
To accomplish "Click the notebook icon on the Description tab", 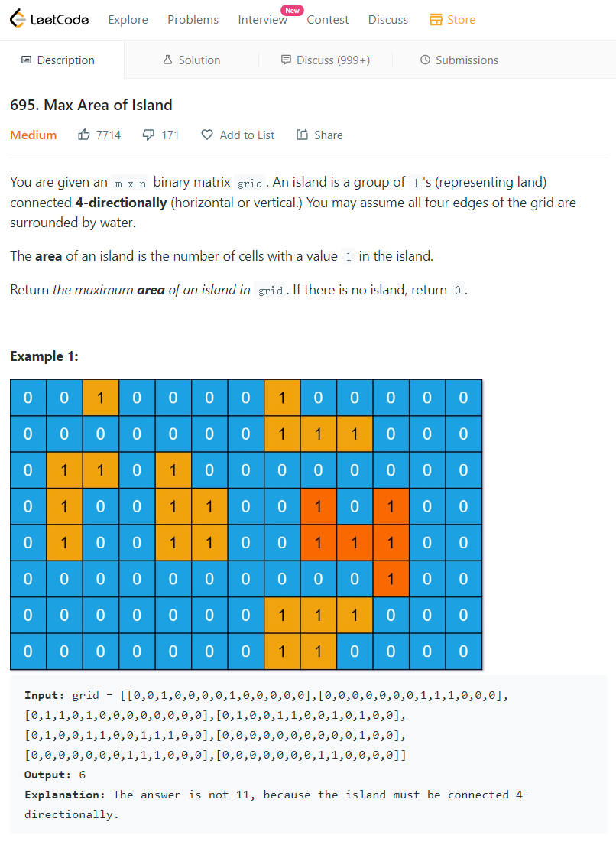I will coord(25,59).
